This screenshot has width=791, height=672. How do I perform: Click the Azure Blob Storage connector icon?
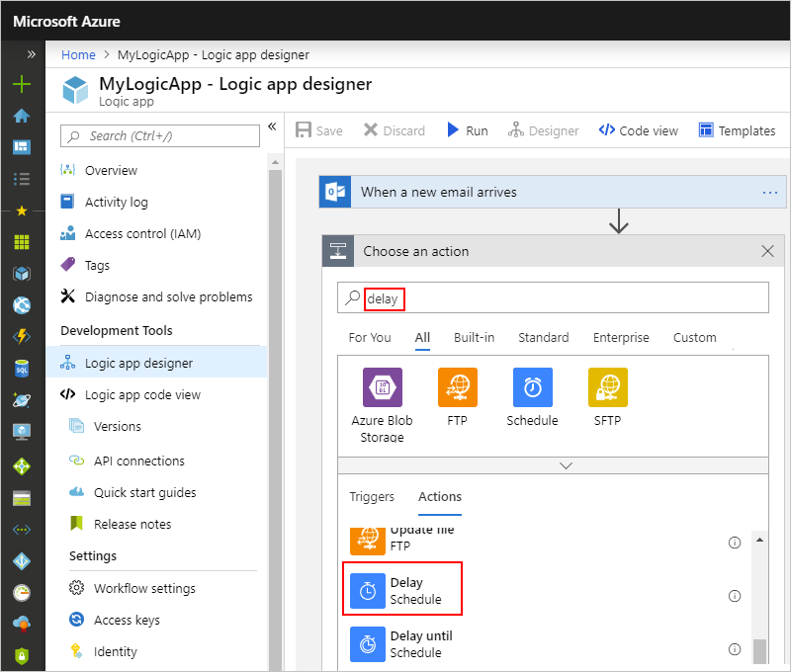click(x=382, y=387)
